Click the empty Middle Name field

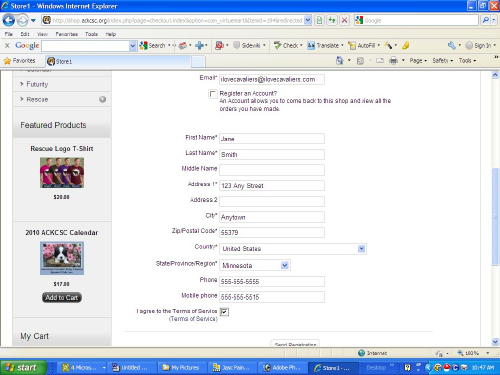[x=272, y=170]
